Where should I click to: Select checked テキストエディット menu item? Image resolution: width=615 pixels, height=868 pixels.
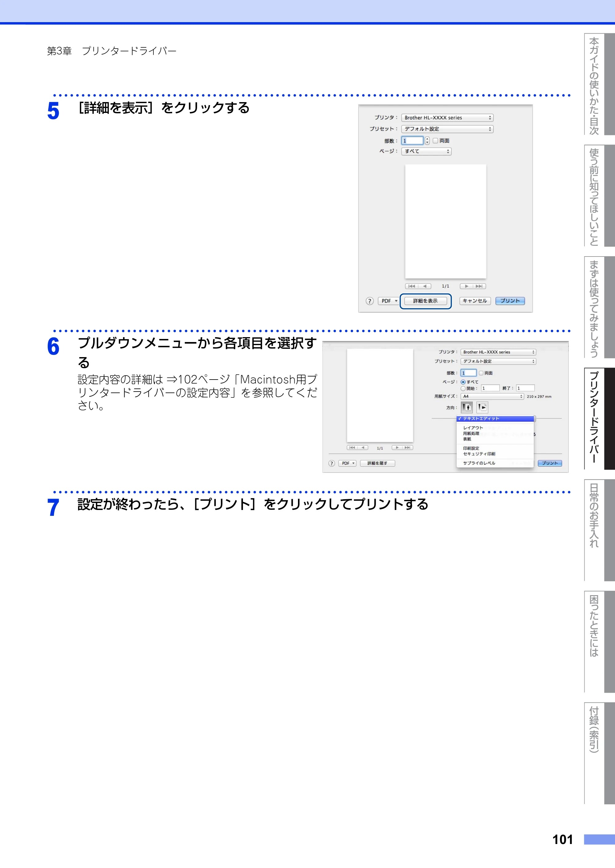(x=495, y=419)
